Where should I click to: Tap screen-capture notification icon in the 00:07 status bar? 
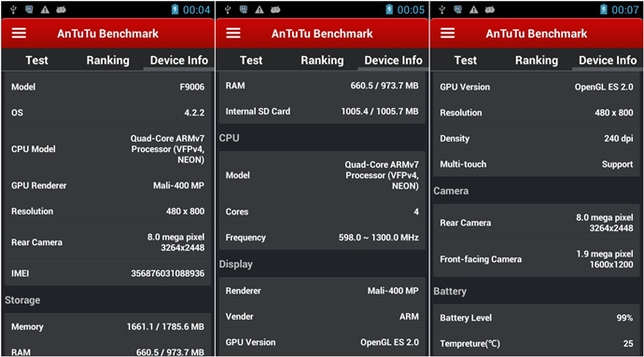click(x=458, y=9)
